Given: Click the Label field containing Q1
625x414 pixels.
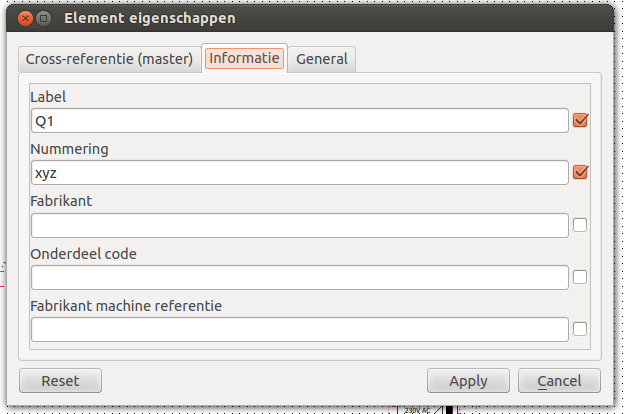Looking at the screenshot, I should (x=300, y=121).
